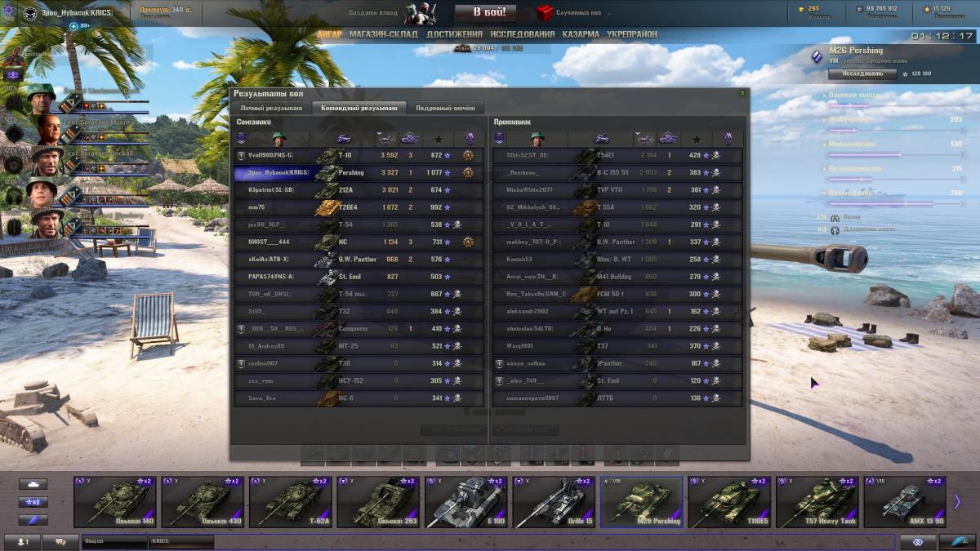Expand the Незаметность stats section
The image size is (980, 551).
point(824,168)
